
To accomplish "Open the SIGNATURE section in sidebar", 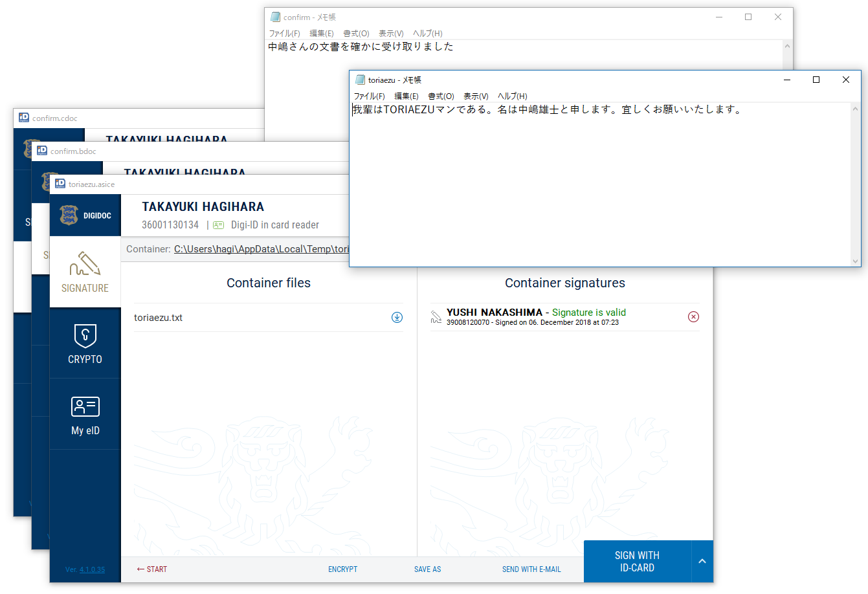I will click(x=85, y=272).
